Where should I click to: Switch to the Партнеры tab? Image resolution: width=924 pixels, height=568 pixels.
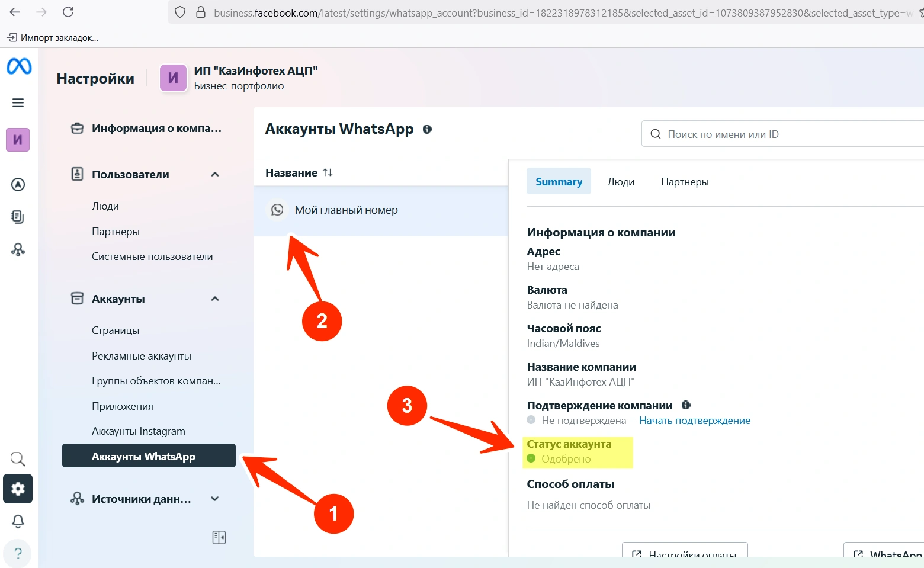point(685,182)
